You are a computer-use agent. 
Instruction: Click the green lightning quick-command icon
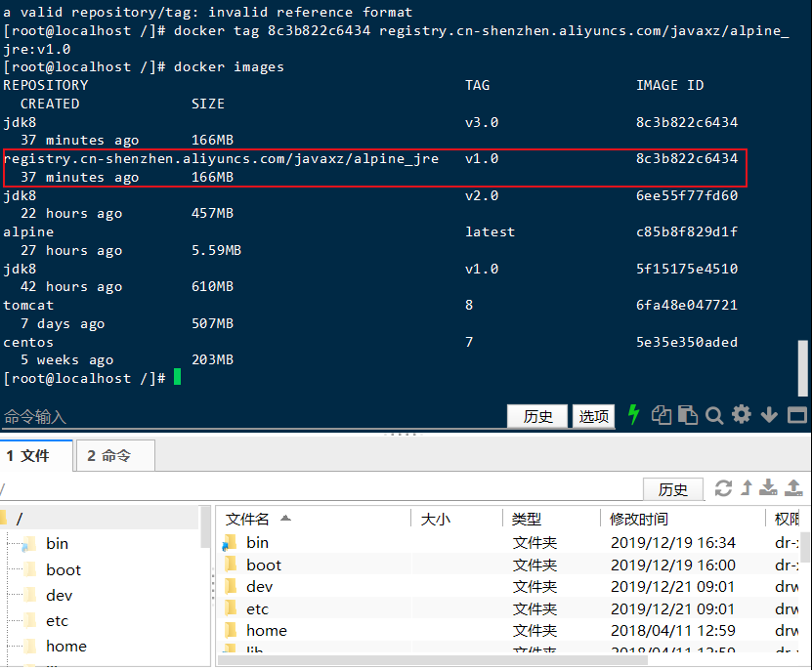click(x=633, y=415)
